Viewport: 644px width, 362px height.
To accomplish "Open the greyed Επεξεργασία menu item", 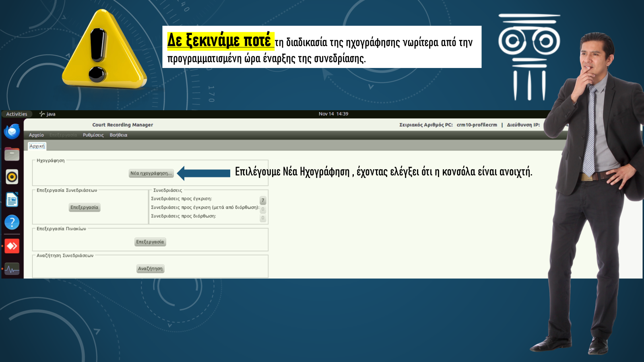I will (x=63, y=135).
